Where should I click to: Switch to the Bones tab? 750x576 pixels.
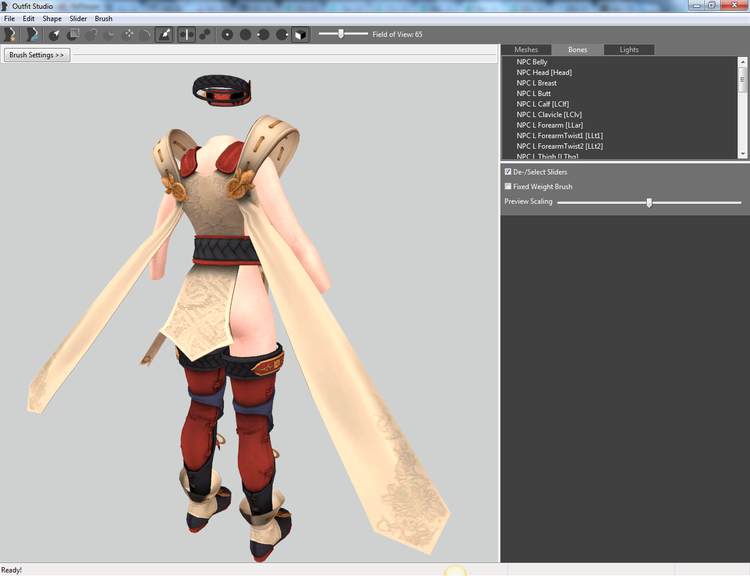577,50
